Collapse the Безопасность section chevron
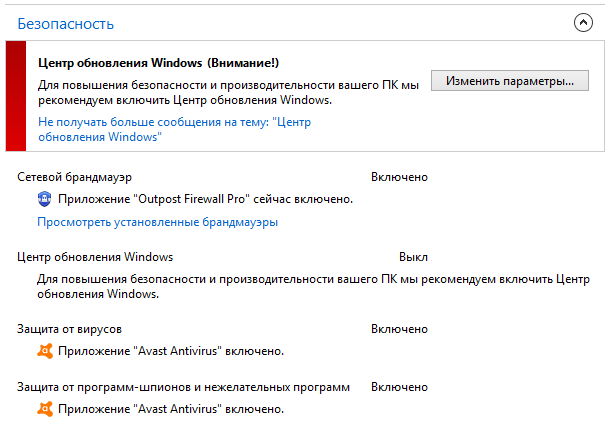 click(x=583, y=23)
